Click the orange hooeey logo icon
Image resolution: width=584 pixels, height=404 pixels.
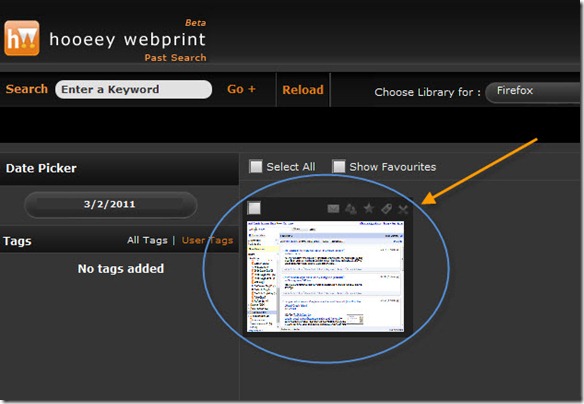pyautogui.click(x=22, y=38)
